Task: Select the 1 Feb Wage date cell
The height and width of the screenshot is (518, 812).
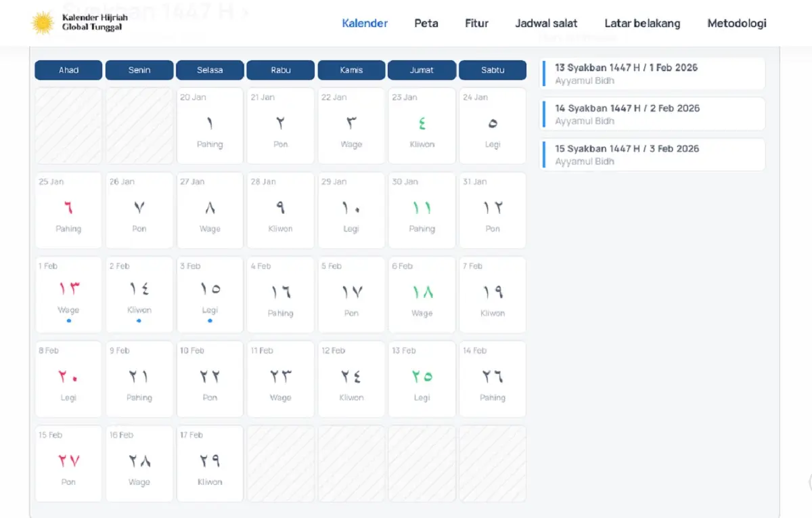Action: click(x=68, y=294)
